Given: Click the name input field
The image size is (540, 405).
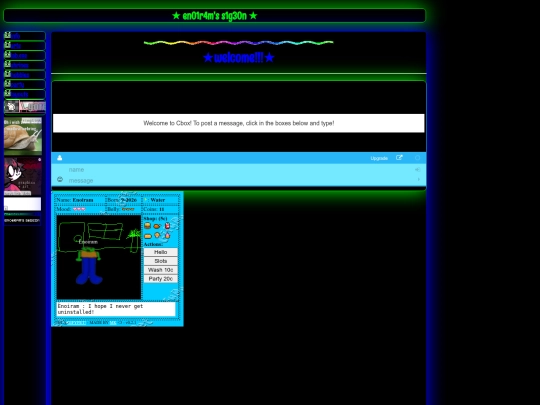Looking at the screenshot, I should pyautogui.click(x=239, y=169).
